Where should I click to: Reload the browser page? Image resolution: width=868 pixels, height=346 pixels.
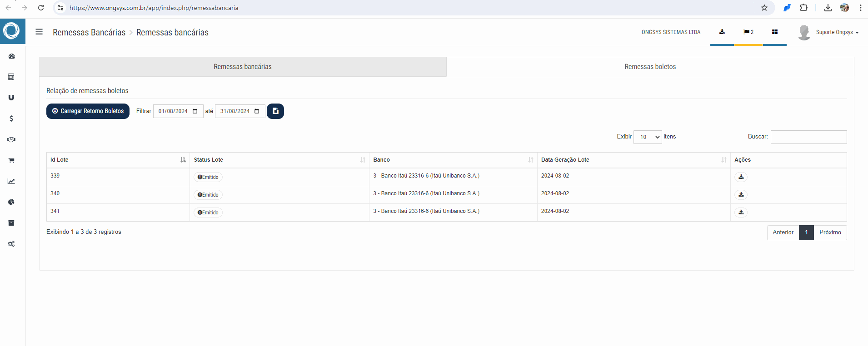point(41,8)
